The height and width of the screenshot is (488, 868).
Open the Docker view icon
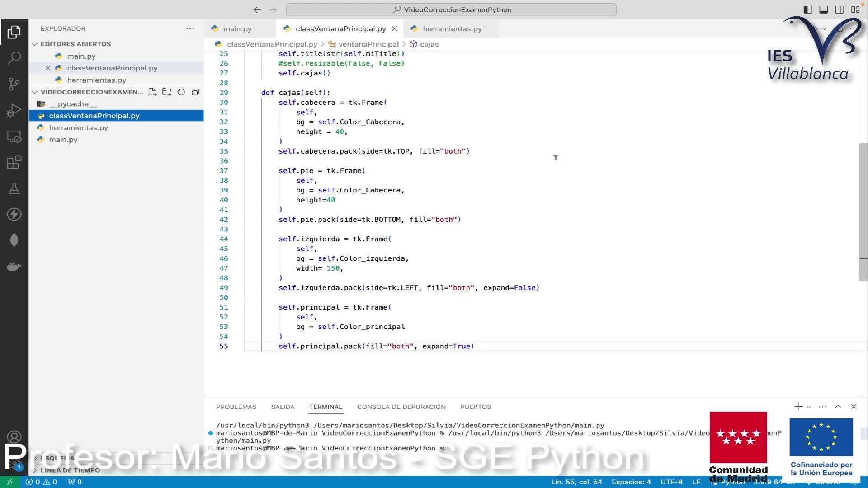point(14,267)
